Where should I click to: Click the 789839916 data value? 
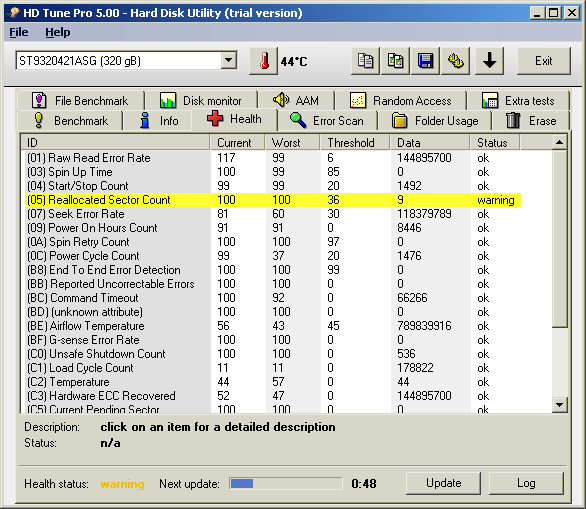[424, 326]
